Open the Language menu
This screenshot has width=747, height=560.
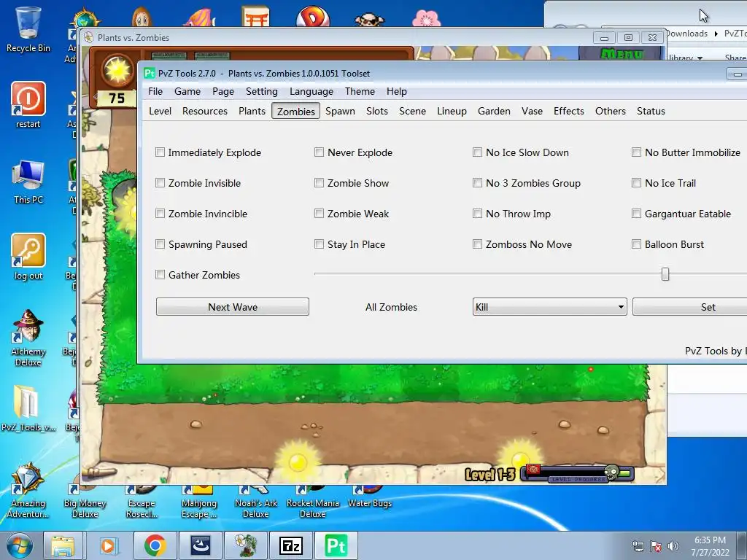click(311, 91)
